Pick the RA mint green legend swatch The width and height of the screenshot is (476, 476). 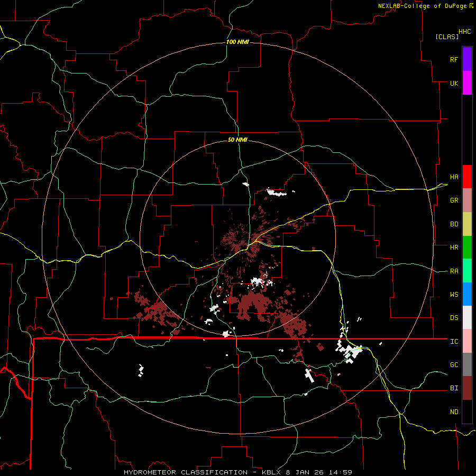pyautogui.click(x=467, y=271)
